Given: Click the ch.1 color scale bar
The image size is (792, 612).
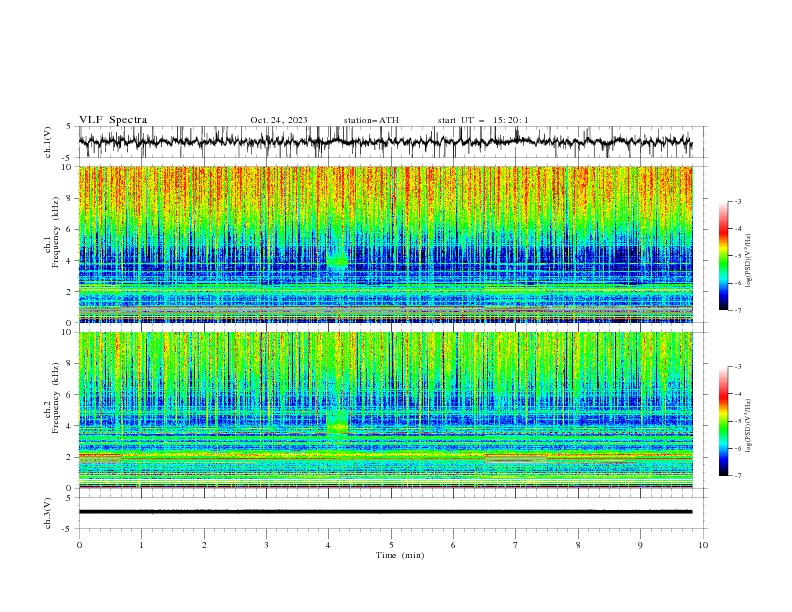Looking at the screenshot, I should 723,256.
